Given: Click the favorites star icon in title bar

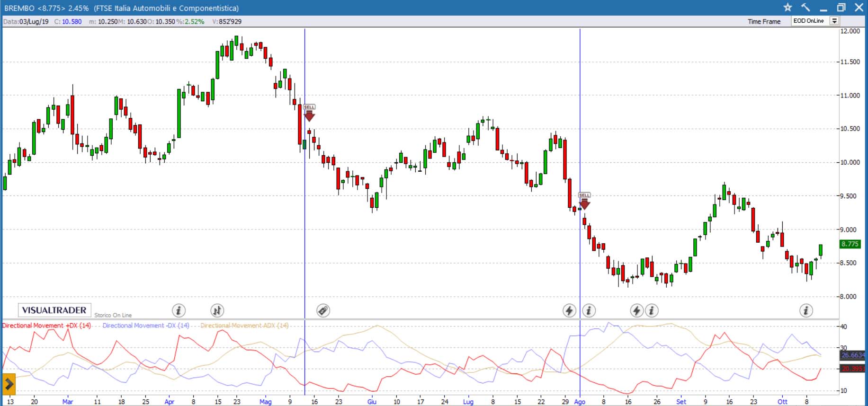Looking at the screenshot, I should (x=787, y=7).
